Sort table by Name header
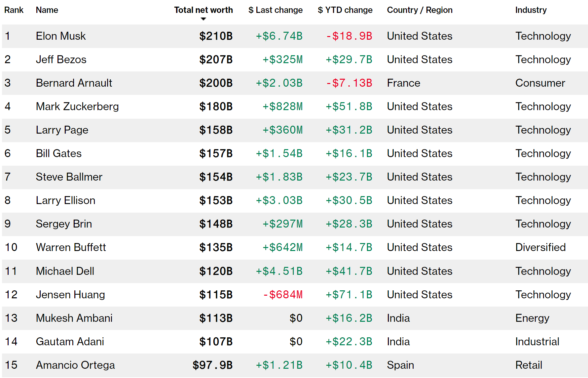The width and height of the screenshot is (588, 378). 47,10
